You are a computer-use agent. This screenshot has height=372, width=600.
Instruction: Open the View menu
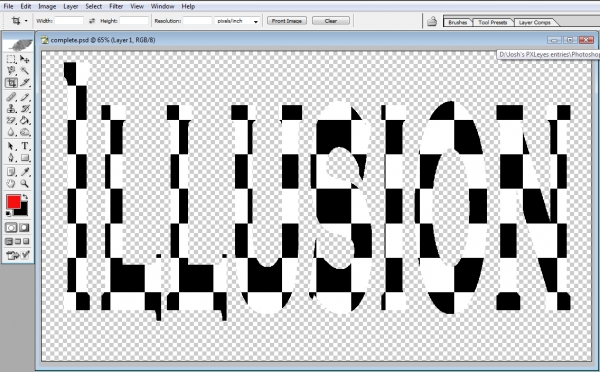(x=137, y=6)
